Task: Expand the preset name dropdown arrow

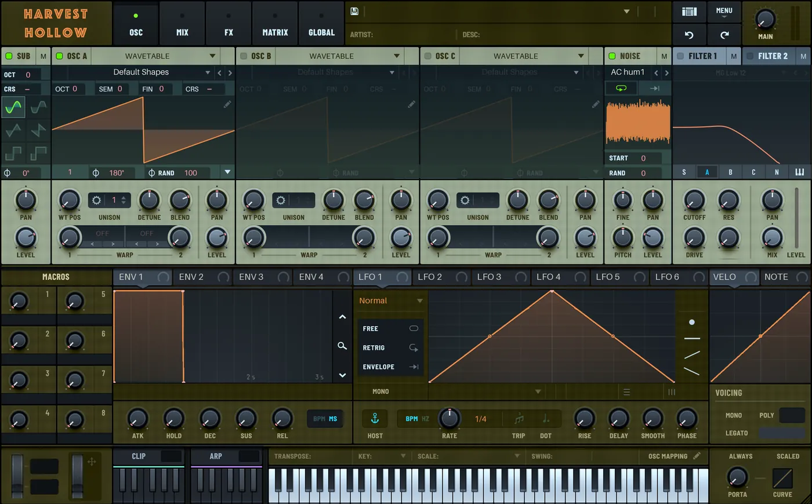Action: coord(626,12)
